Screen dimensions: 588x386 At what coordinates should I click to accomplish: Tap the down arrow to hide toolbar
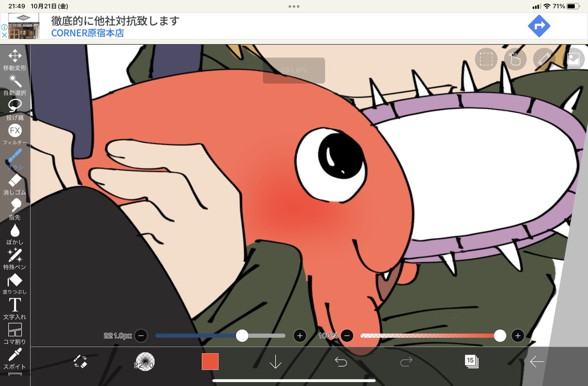tap(275, 362)
